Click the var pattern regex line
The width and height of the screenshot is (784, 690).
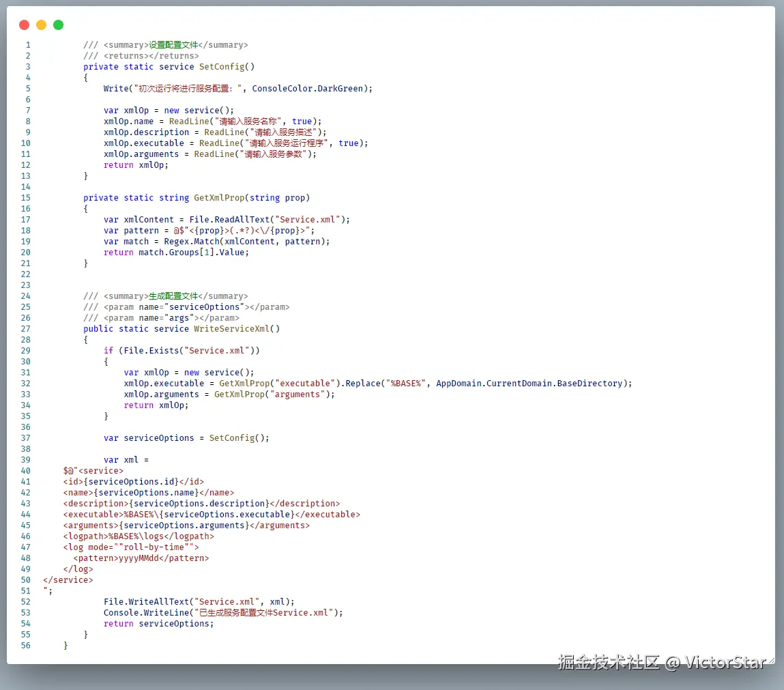pos(209,231)
